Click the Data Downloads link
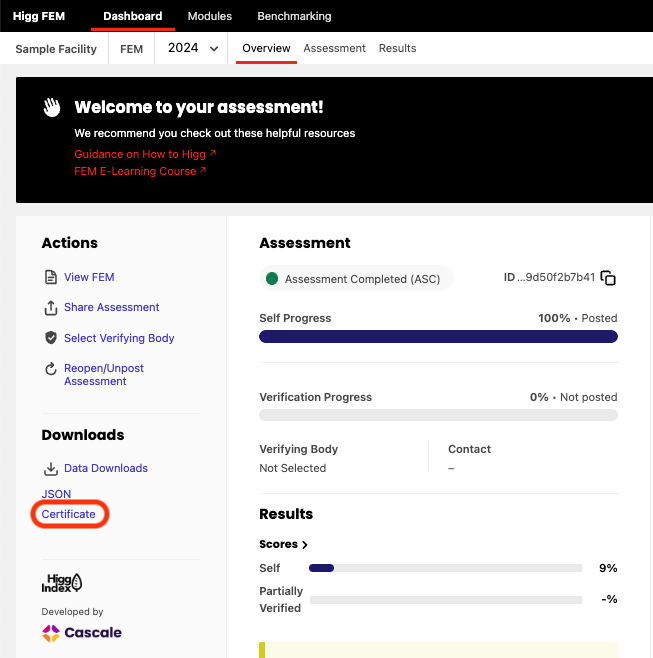 coord(106,468)
